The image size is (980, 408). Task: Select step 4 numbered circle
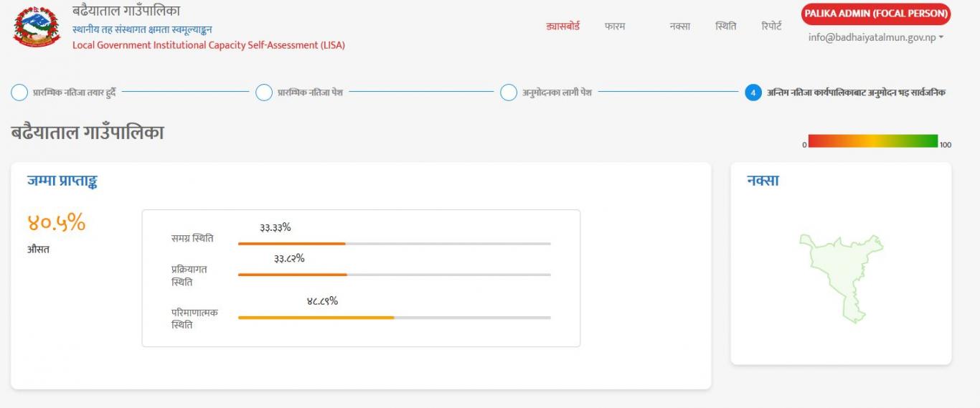coord(753,92)
